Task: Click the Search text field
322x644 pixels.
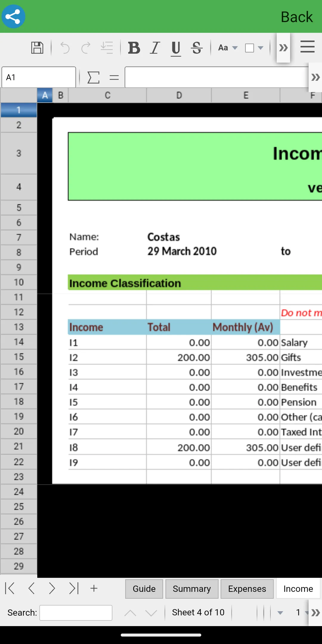Action: coord(76,613)
